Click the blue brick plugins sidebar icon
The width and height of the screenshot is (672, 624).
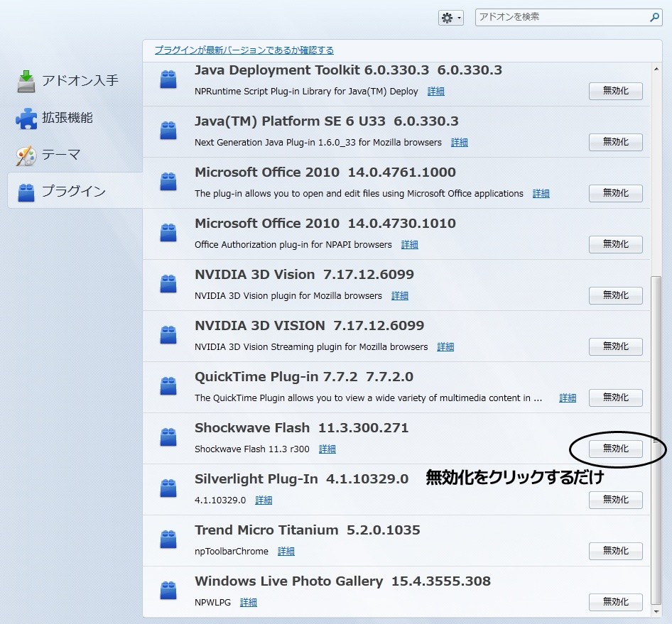click(x=26, y=192)
